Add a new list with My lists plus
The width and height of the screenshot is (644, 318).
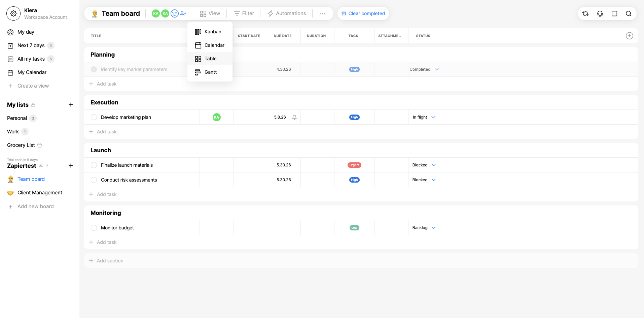tap(71, 105)
